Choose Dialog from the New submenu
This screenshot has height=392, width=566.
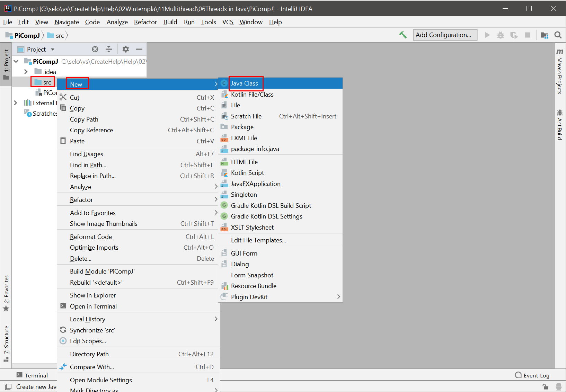pyautogui.click(x=280, y=264)
